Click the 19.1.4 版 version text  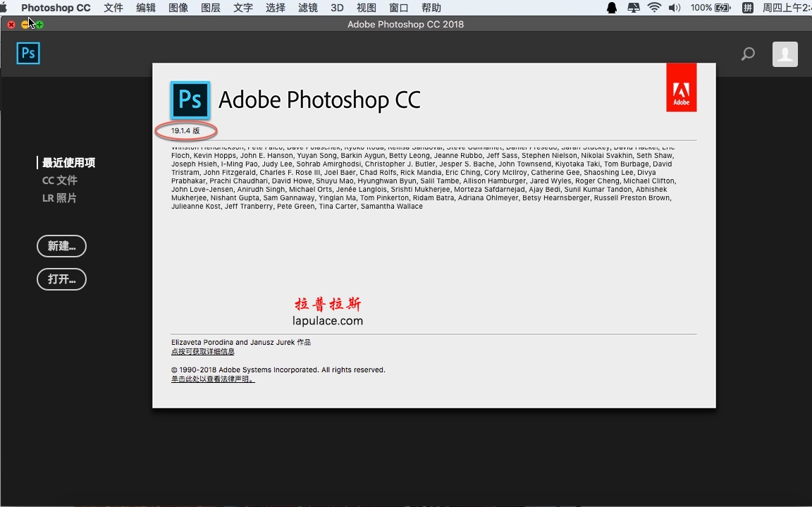point(185,130)
